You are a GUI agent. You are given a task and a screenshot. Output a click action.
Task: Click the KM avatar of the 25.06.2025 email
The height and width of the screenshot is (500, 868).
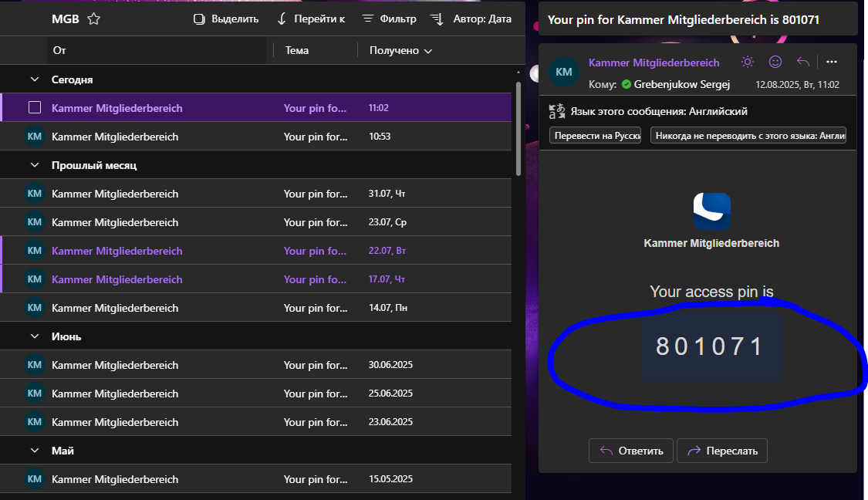[x=34, y=394]
